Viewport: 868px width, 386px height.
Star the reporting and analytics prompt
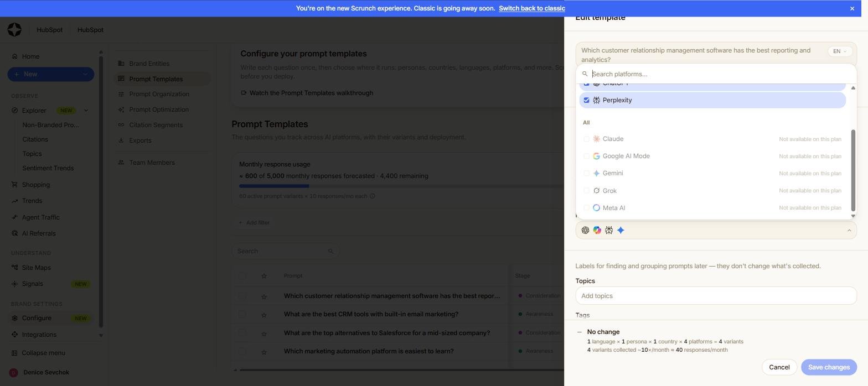point(264,296)
